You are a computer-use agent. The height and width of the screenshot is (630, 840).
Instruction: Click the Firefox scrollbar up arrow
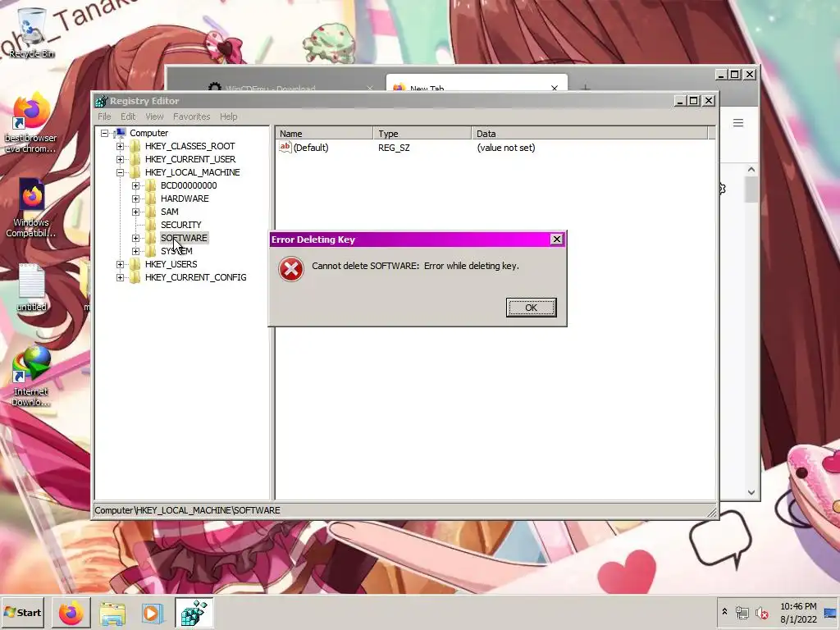[x=751, y=170]
